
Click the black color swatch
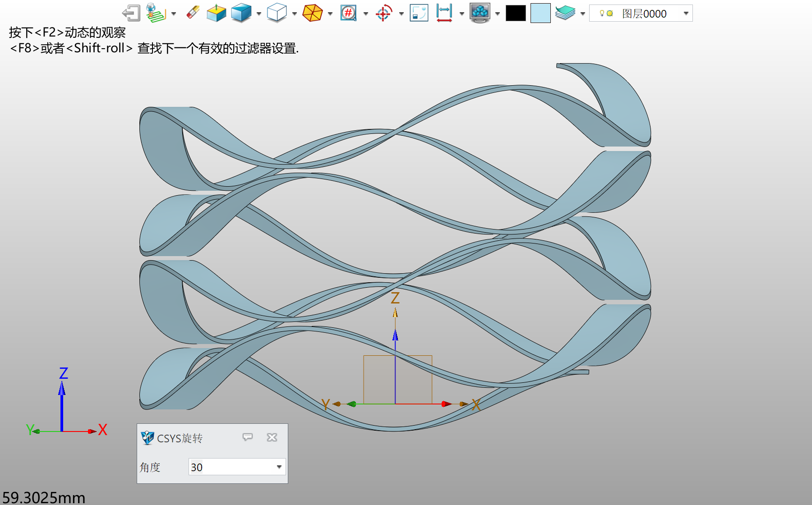click(x=516, y=13)
